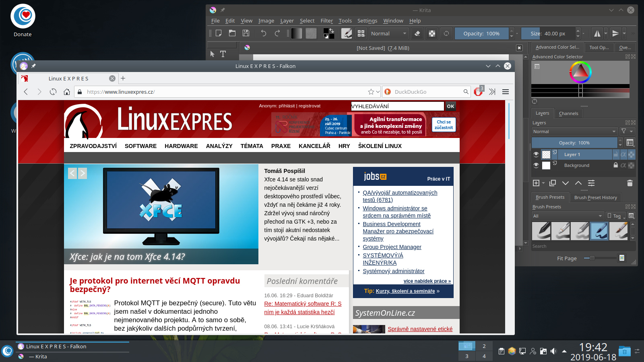Toggle preserve alpha in Krita toolbar
The image size is (644, 362).
click(432, 33)
